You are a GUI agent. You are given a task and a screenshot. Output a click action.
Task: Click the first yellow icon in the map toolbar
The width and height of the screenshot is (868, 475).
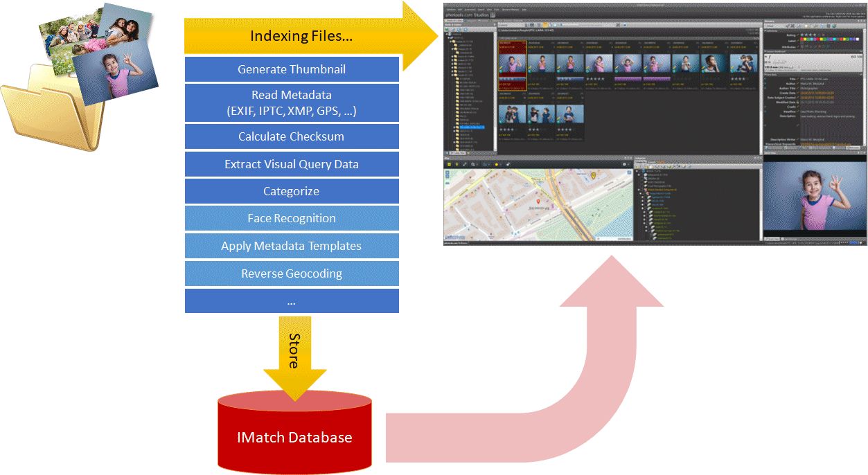click(x=449, y=164)
